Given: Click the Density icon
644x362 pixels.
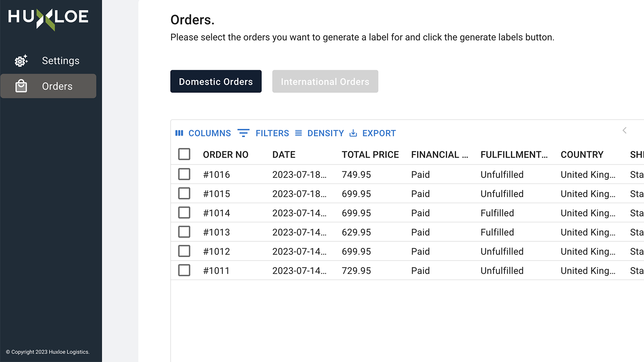Looking at the screenshot, I should click(x=298, y=133).
